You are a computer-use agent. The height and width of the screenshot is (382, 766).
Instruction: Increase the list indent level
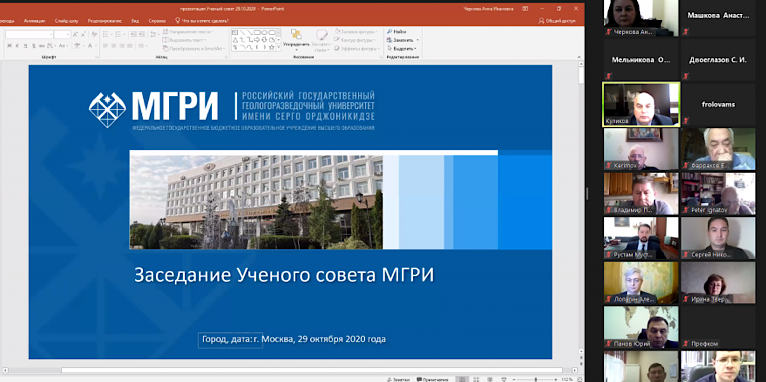[142, 34]
